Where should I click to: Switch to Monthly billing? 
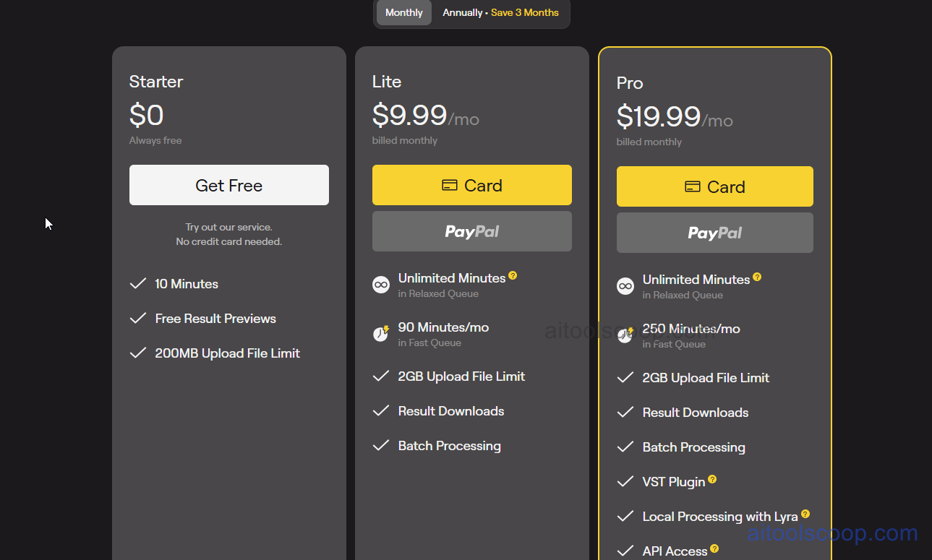(403, 13)
